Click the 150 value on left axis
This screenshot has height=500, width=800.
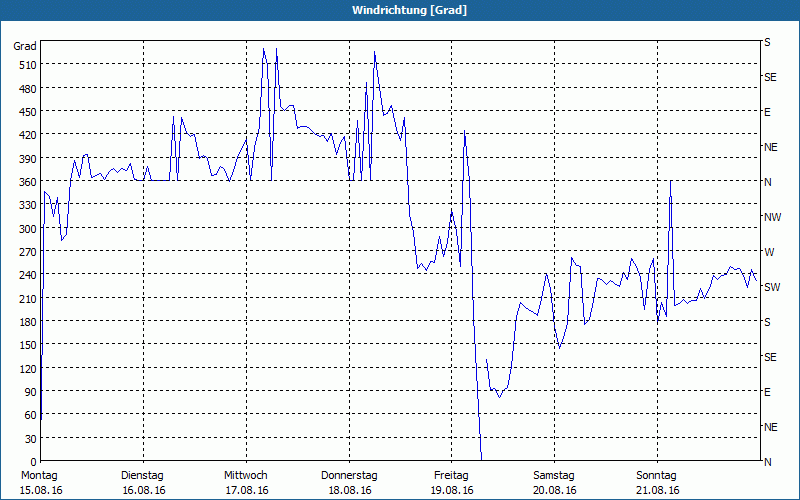click(x=28, y=345)
